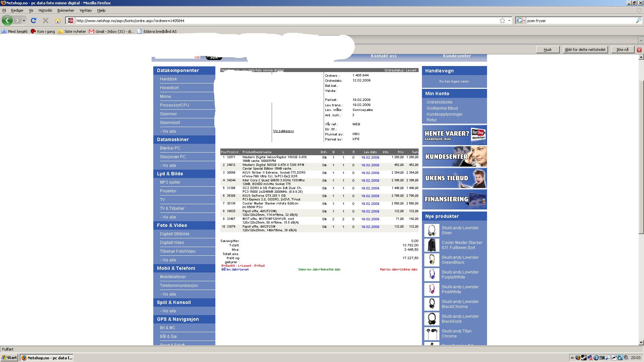Open the Verktøy menu
644x362 pixels.
[x=86, y=10]
